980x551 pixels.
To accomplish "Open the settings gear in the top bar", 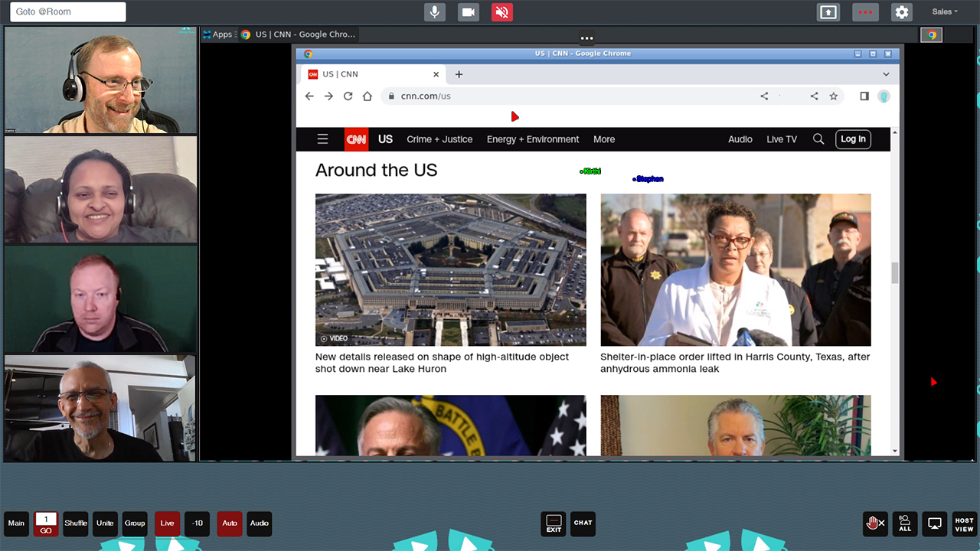I will click(x=902, y=12).
